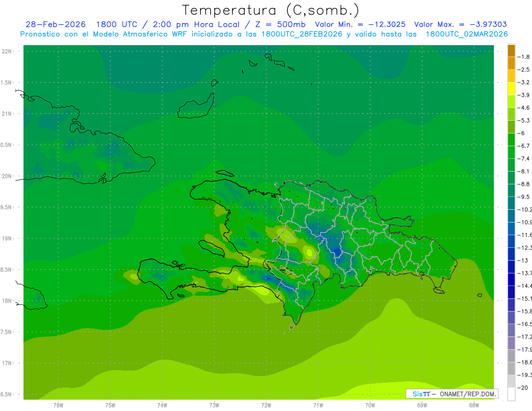Pick the yellow swatch between -3.2 and -3.9
Screen dimensions: 532x411
[511, 89]
